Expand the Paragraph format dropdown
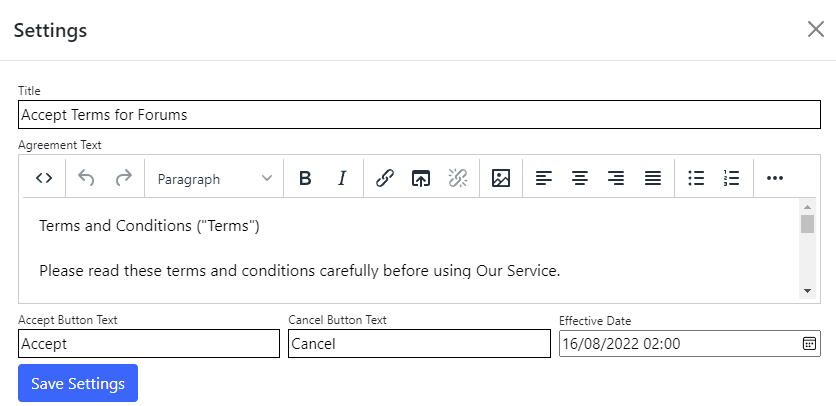This screenshot has height=406, width=836. click(214, 179)
